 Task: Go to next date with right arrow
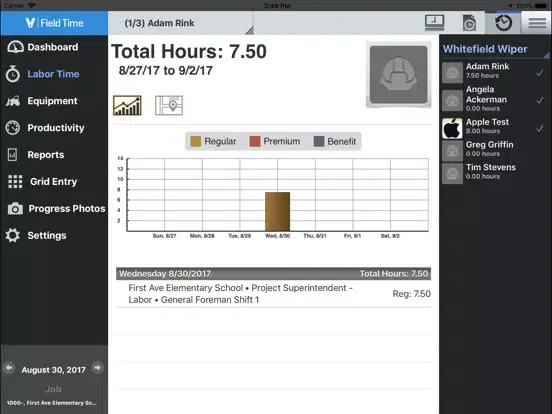tap(98, 368)
